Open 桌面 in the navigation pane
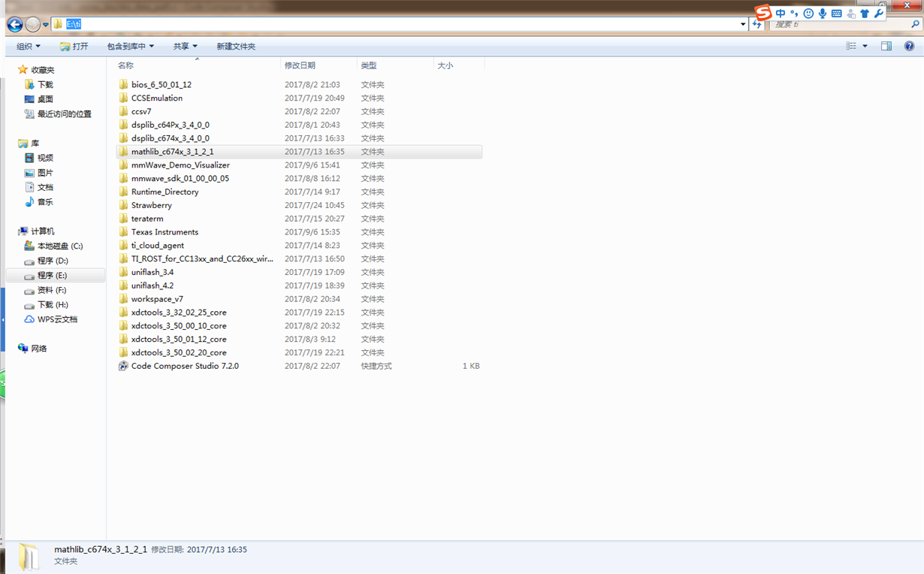The image size is (924, 574). tap(46, 99)
